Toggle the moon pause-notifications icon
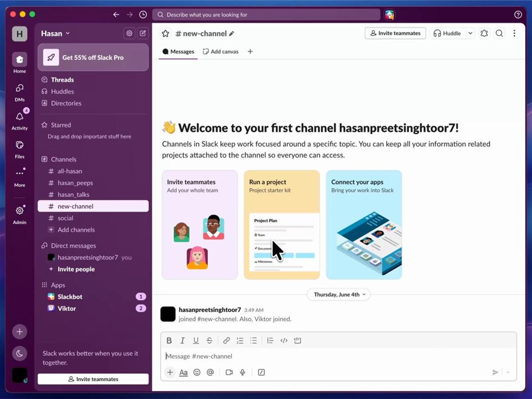532x399 pixels. [x=20, y=353]
